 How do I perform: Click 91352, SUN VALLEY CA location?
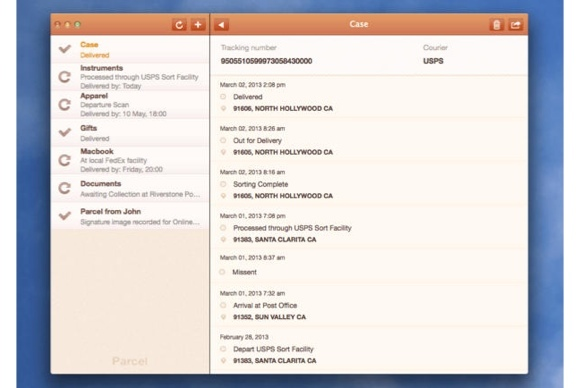(269, 317)
